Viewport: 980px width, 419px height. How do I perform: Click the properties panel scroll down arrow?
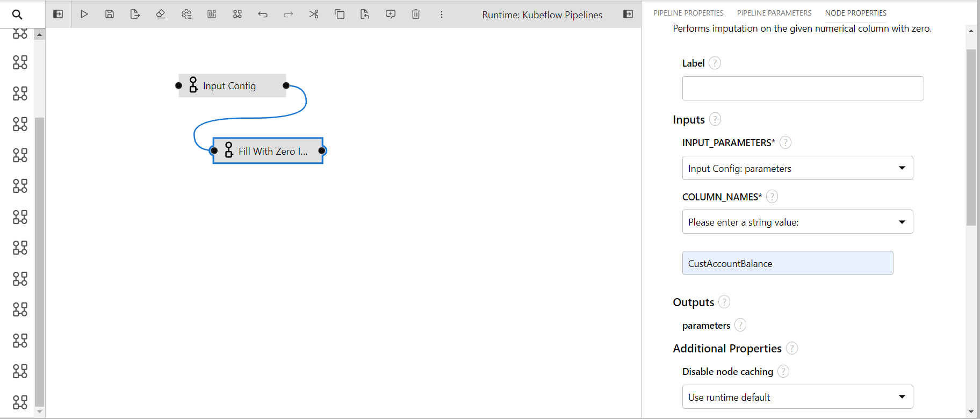(971, 412)
